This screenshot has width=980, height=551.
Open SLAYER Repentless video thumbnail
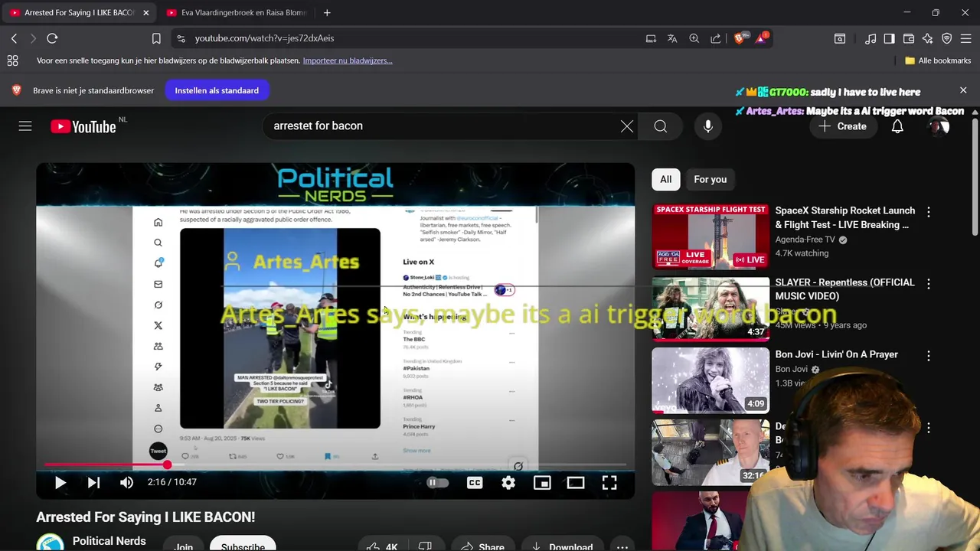tap(710, 308)
